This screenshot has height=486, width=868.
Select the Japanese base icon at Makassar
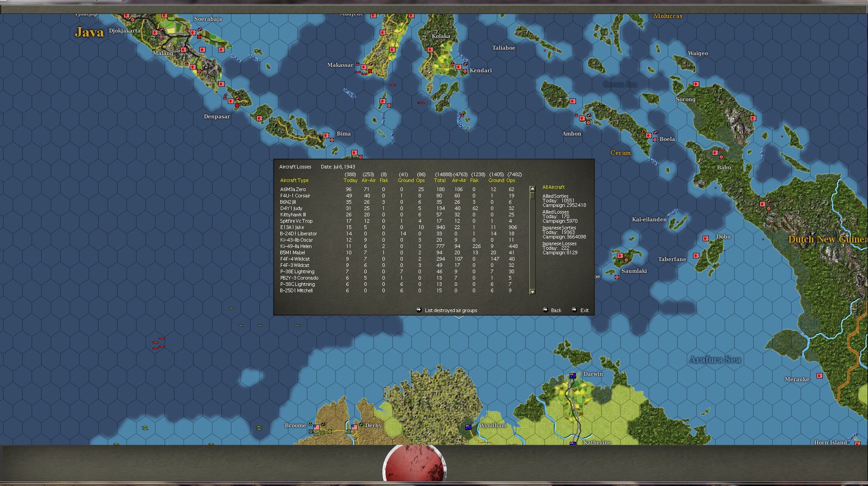click(364, 67)
